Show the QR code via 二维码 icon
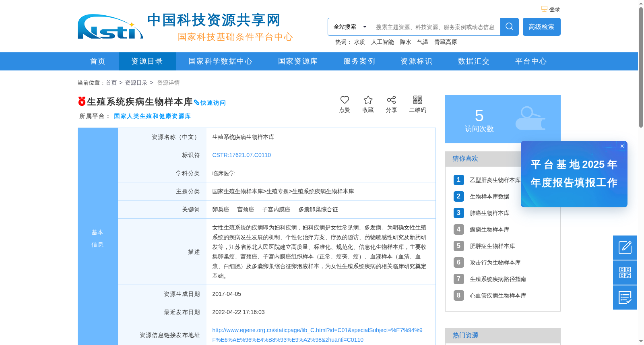 pos(417,100)
